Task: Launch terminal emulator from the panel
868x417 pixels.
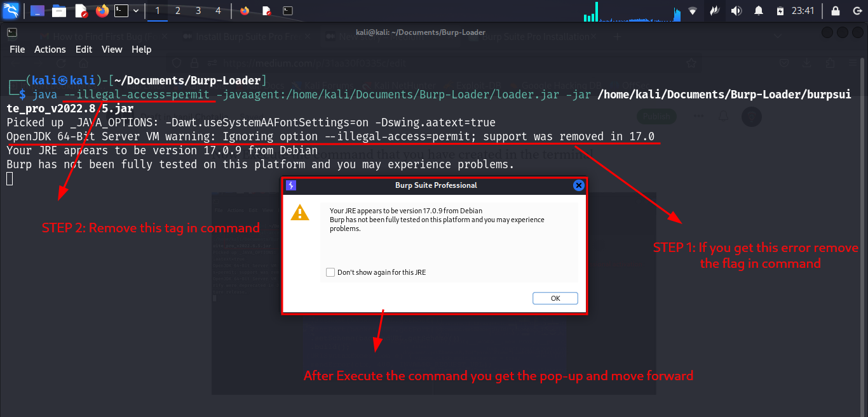Action: tap(121, 11)
